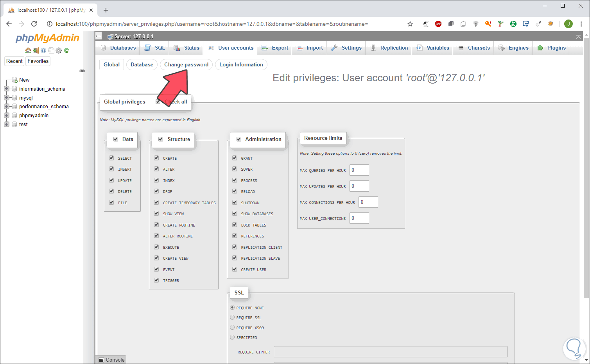Open the Database privileges sub-tab
Viewport: 590px width, 364px height.
point(142,65)
